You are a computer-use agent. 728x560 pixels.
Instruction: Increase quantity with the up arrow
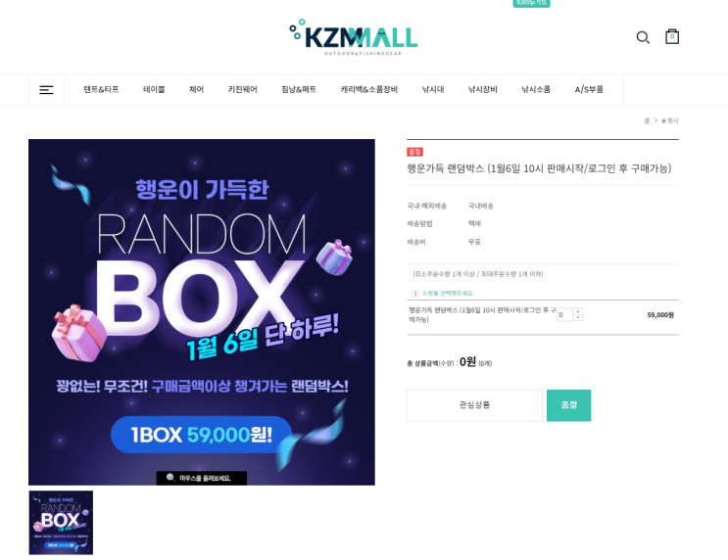tap(578, 311)
